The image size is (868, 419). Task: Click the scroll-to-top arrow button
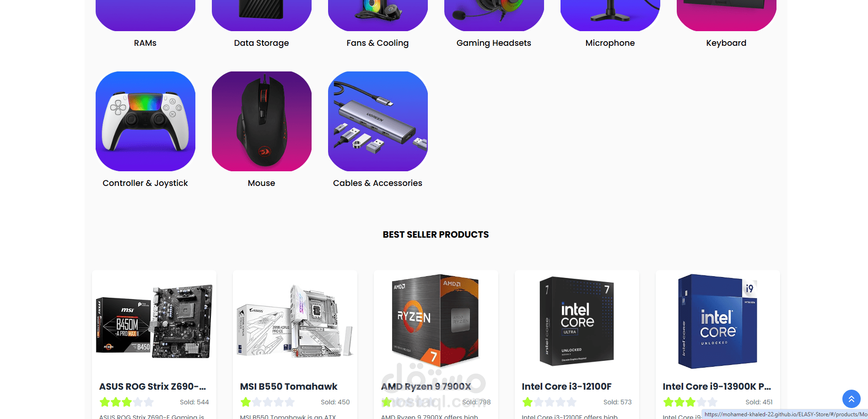(x=852, y=399)
